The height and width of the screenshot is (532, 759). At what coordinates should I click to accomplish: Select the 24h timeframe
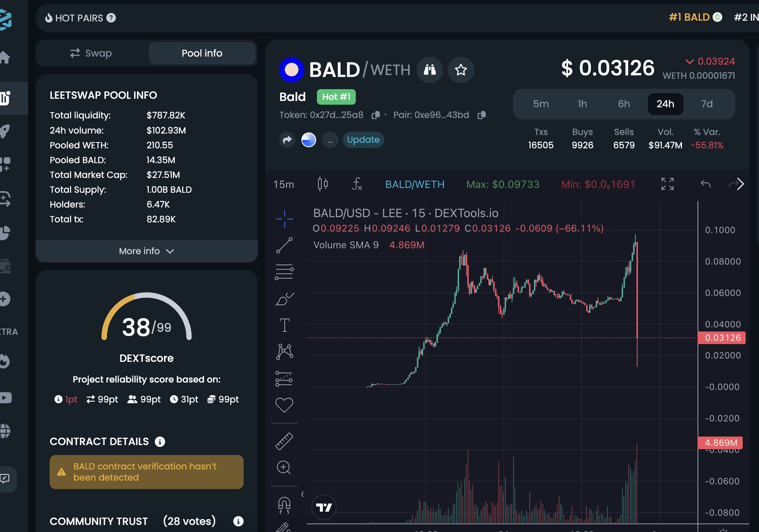(665, 104)
